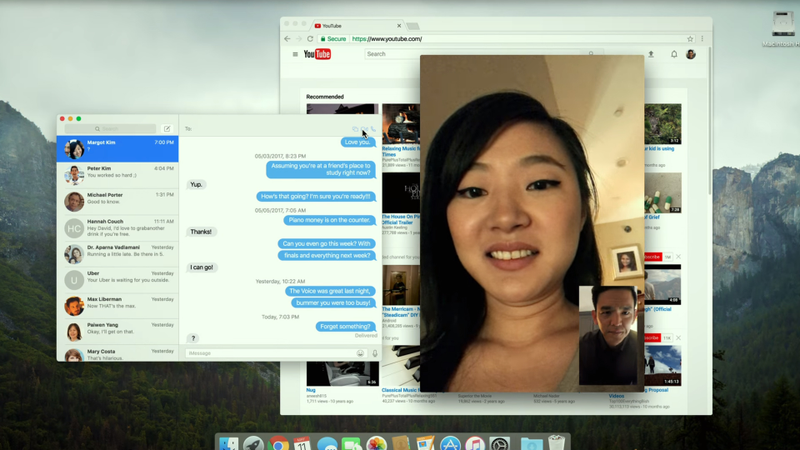This screenshot has width=800, height=450.
Task: Click the YouTube search box
Action: click(474, 54)
